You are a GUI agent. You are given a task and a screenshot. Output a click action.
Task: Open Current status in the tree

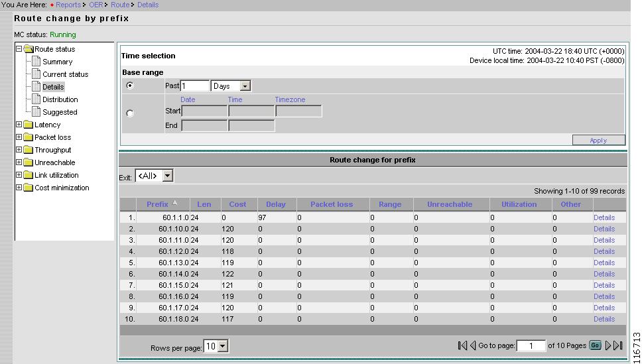click(65, 74)
